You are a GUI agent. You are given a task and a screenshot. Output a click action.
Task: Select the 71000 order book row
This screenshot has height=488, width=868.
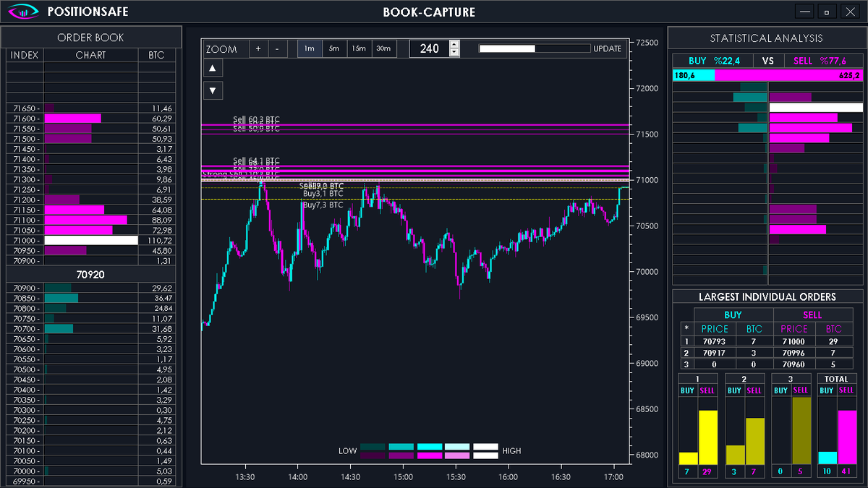click(x=90, y=240)
